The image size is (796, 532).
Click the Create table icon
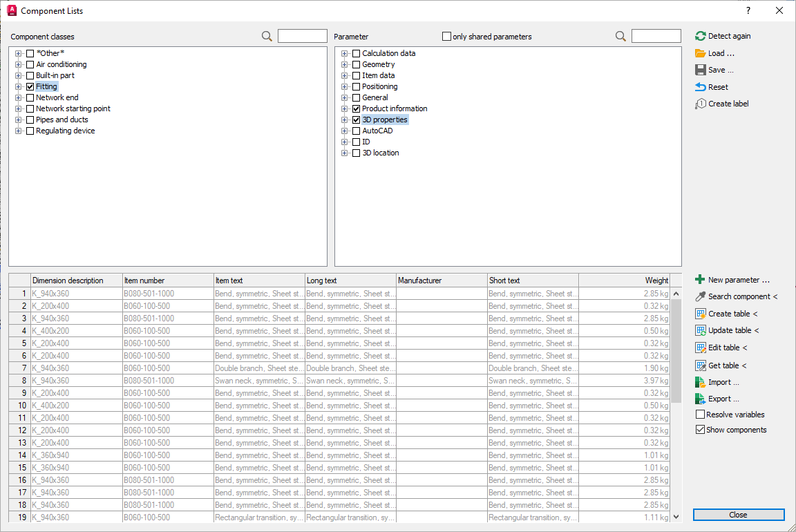point(701,314)
